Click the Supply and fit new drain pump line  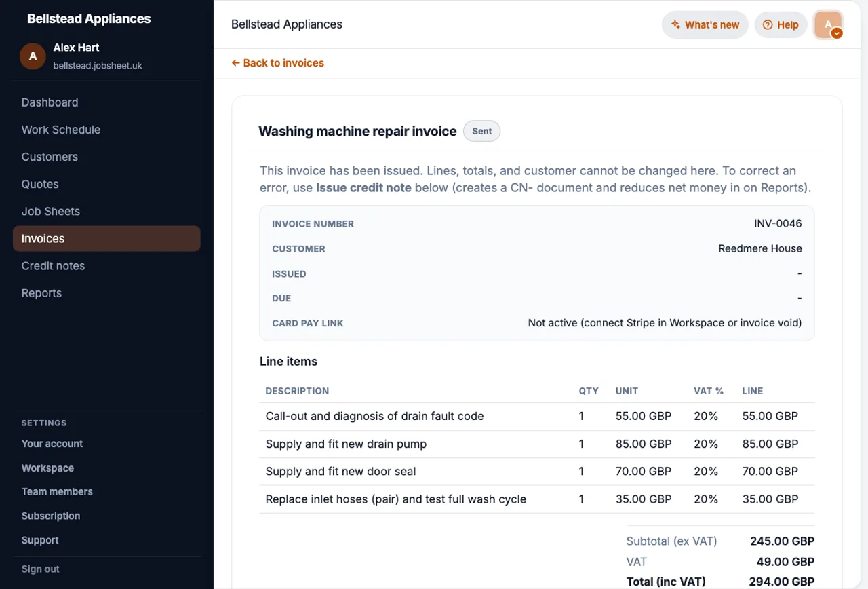[346, 444]
